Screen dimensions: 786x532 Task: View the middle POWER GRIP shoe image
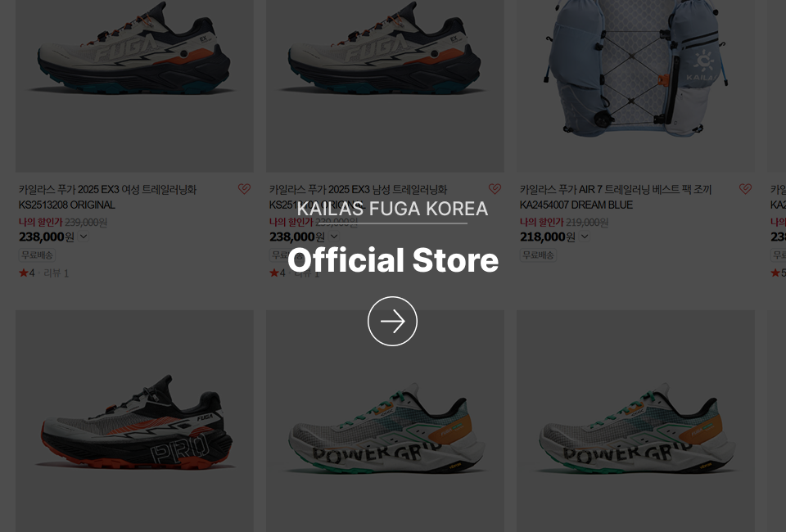(x=385, y=421)
